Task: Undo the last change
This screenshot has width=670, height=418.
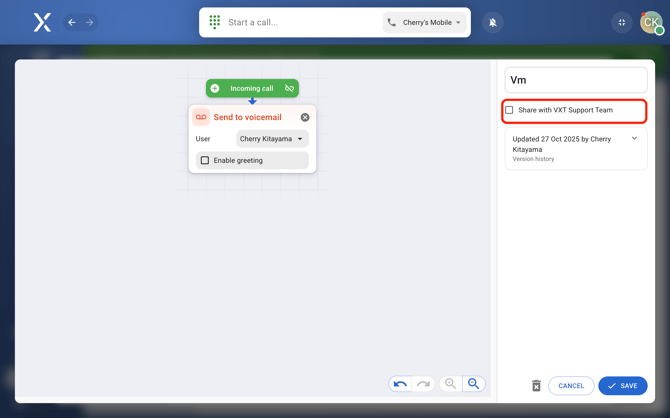Action: click(x=400, y=384)
